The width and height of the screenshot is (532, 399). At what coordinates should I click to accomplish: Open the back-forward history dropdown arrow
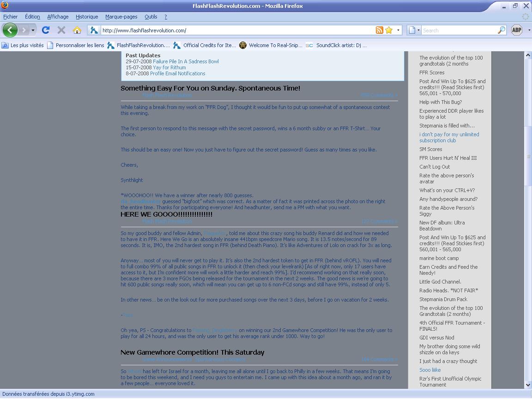click(33, 30)
